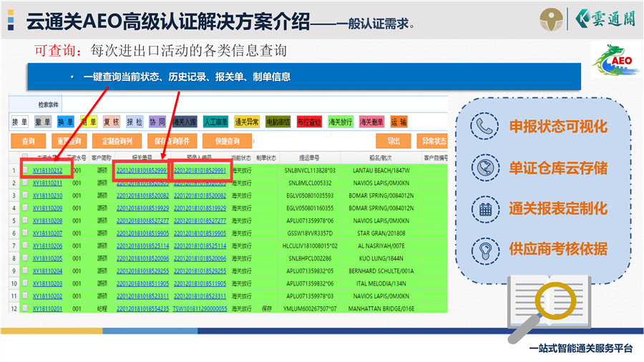Viewport: 644px width, 362px height.
Task: Select the checkbox for row XY18110208
Action: click(x=25, y=220)
